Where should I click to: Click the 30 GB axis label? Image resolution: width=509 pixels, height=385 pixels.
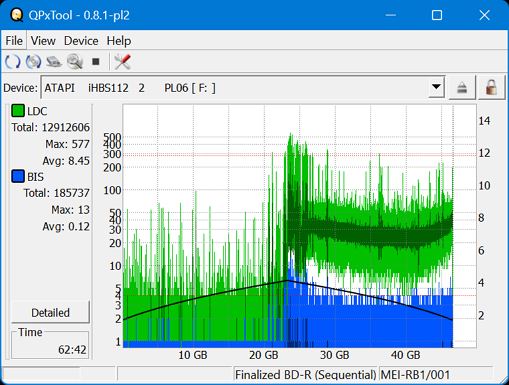pyautogui.click(x=334, y=355)
